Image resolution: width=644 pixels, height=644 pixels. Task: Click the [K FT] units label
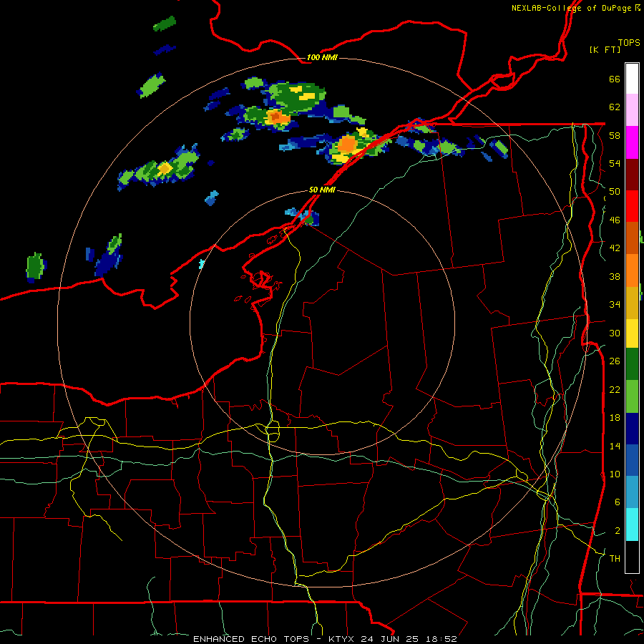pyautogui.click(x=605, y=49)
